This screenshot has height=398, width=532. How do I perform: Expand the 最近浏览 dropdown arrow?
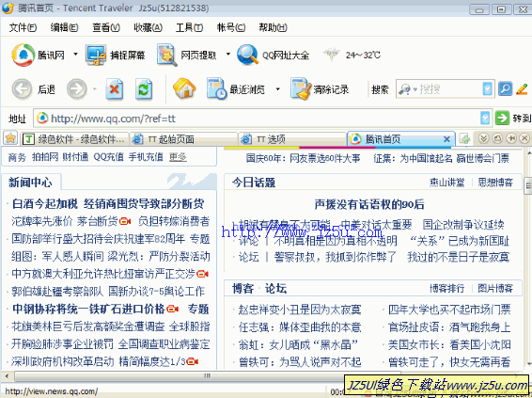pos(278,89)
